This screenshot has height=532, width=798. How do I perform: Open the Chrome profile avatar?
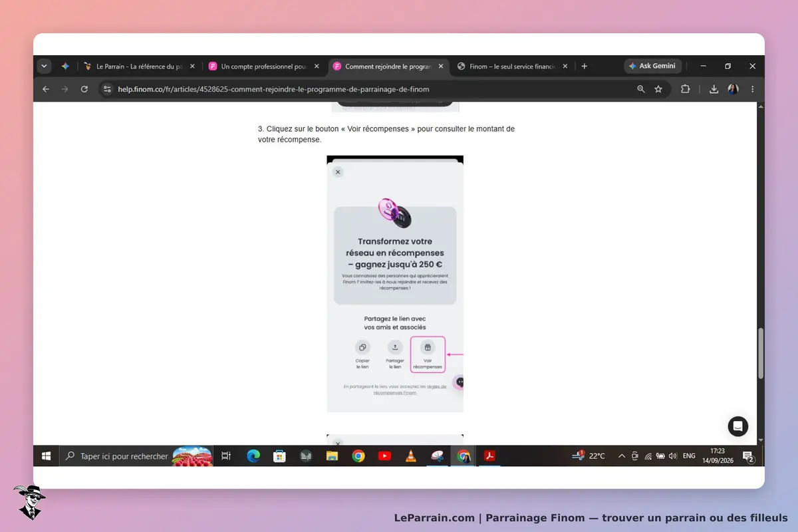pos(733,89)
